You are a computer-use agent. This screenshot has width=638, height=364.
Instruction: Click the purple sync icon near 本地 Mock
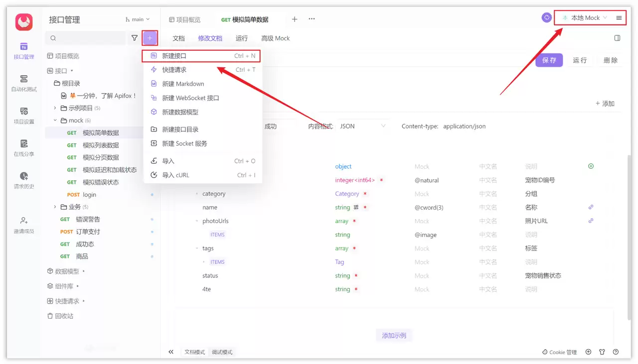point(547,17)
